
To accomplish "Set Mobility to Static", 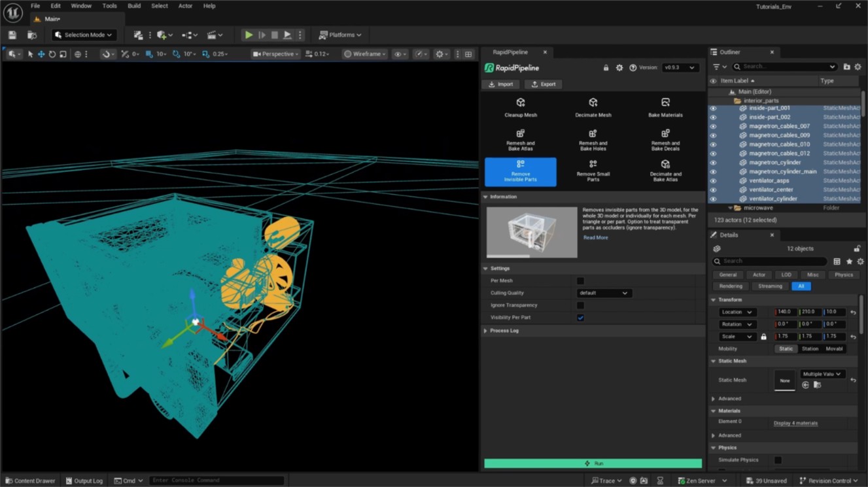I will 786,349.
